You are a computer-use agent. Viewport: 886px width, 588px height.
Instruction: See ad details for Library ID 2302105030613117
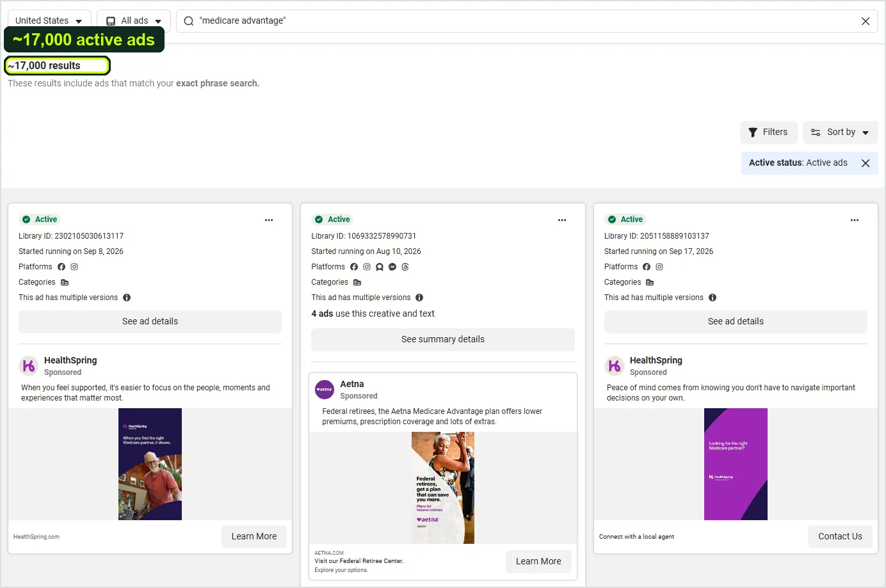[x=150, y=322]
